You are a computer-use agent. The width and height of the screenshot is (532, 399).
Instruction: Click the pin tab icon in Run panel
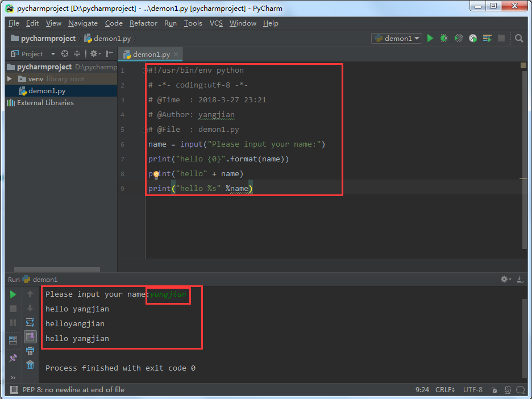pos(13,358)
